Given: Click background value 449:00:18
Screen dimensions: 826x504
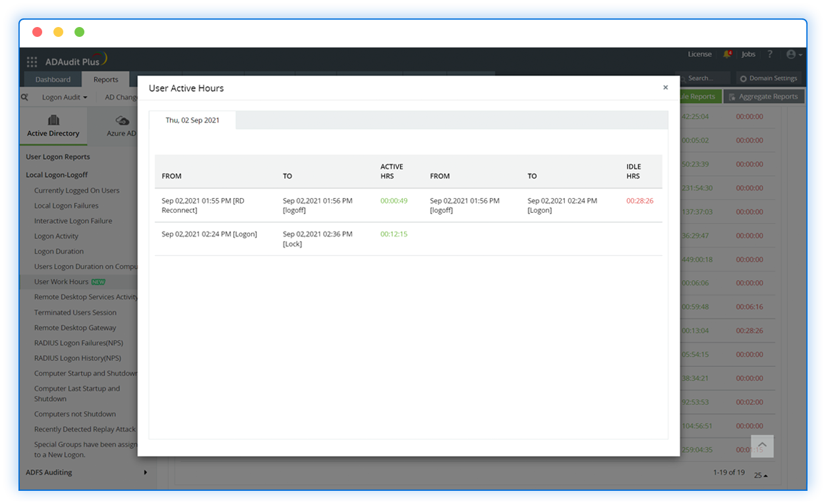Looking at the screenshot, I should (697, 259).
